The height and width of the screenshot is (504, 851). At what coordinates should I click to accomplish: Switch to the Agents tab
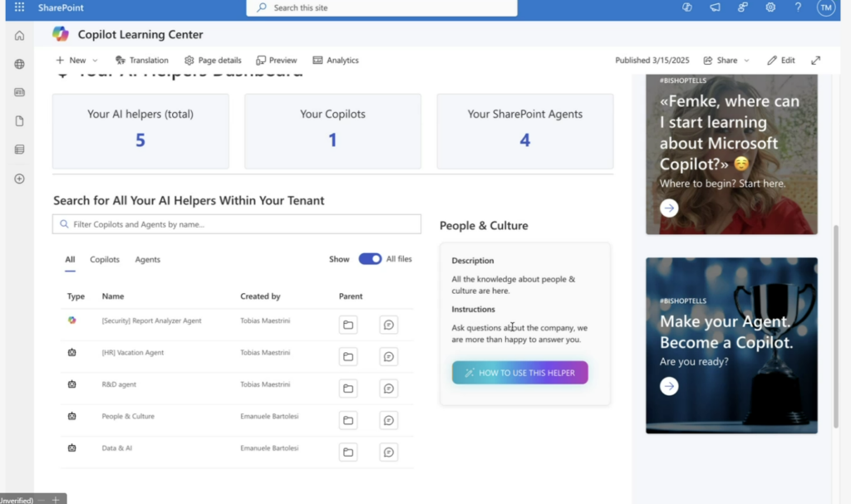pyautogui.click(x=148, y=259)
